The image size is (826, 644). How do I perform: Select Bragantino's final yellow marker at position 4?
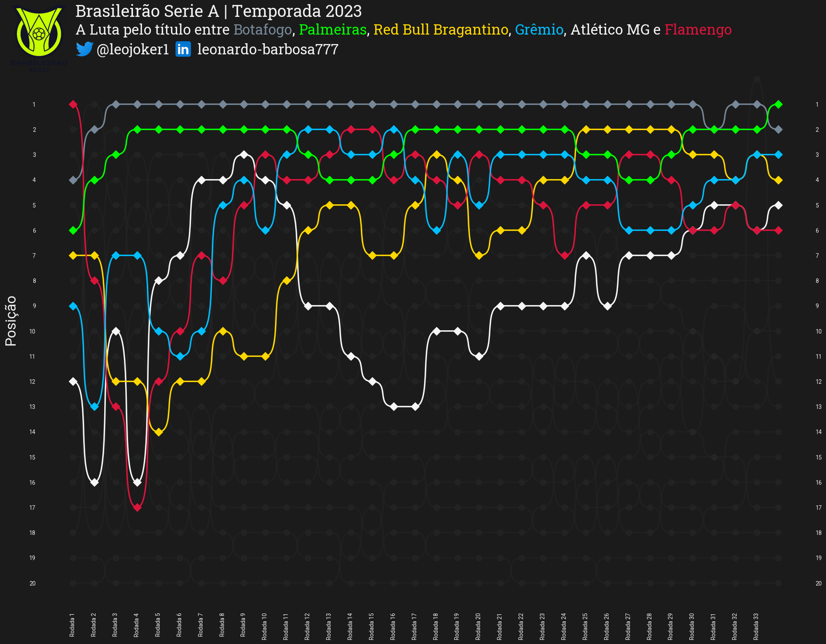point(778,180)
